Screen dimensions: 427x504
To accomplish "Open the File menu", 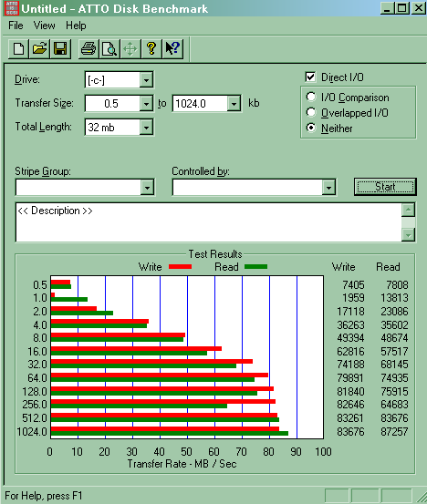I will coord(16,26).
